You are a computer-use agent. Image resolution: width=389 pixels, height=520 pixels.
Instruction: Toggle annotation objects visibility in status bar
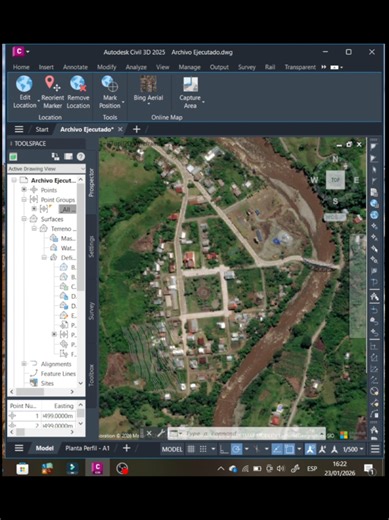310,449
